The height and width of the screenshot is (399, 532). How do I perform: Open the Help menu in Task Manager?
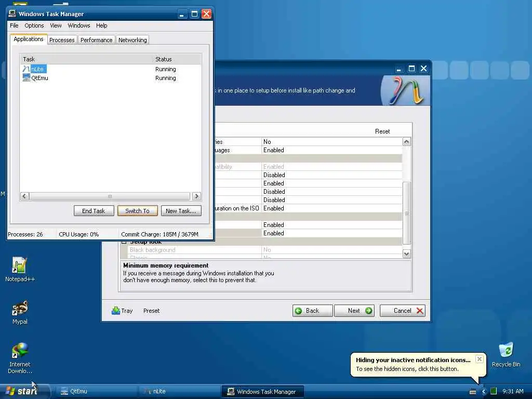click(x=101, y=25)
